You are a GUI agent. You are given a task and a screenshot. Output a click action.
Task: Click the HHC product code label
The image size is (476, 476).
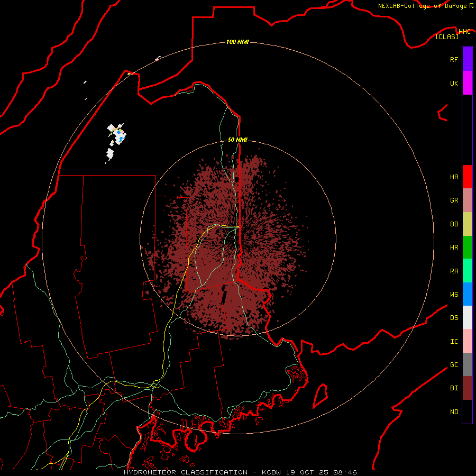click(x=464, y=32)
